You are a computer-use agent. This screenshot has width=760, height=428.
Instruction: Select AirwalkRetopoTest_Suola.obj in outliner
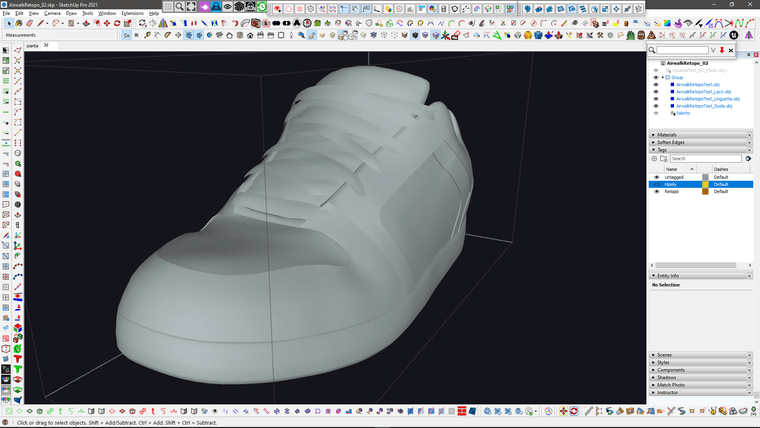[705, 106]
